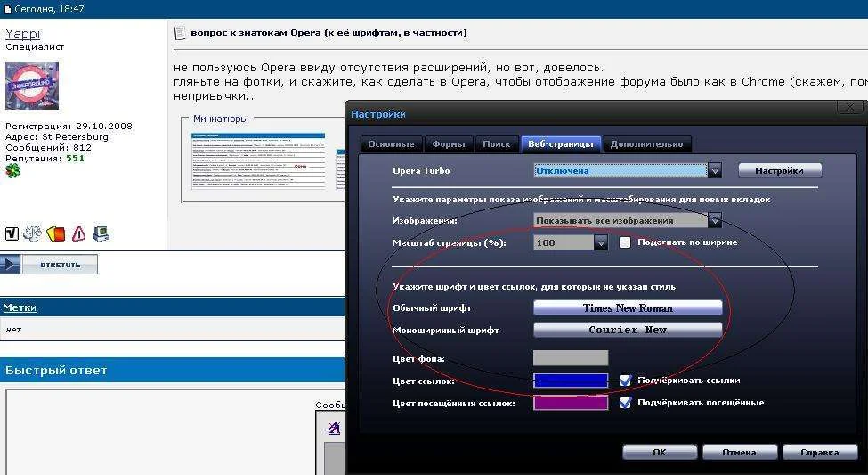Click the Opera Turbo Настройки button

780,171
